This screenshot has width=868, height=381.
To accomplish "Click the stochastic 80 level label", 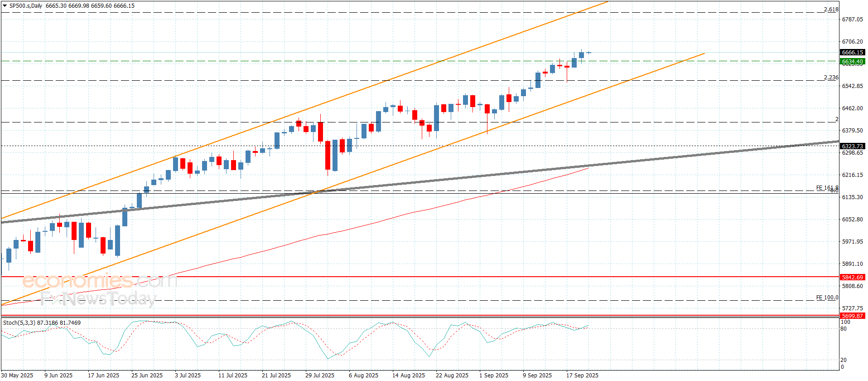I will 844,329.
